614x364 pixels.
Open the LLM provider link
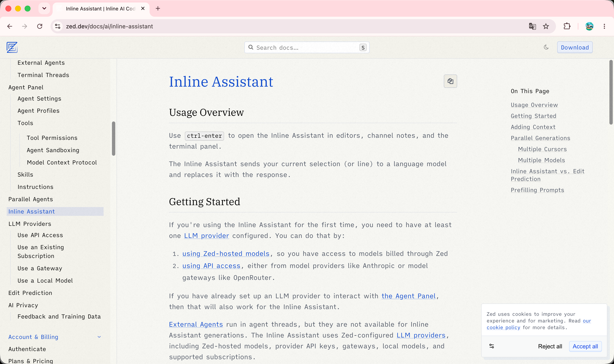click(206, 236)
